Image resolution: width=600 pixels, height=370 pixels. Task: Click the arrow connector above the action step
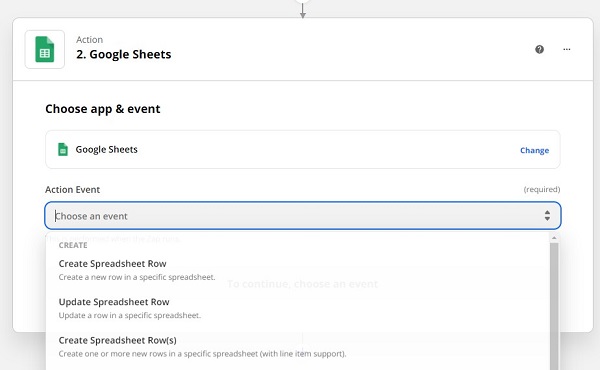(x=303, y=10)
